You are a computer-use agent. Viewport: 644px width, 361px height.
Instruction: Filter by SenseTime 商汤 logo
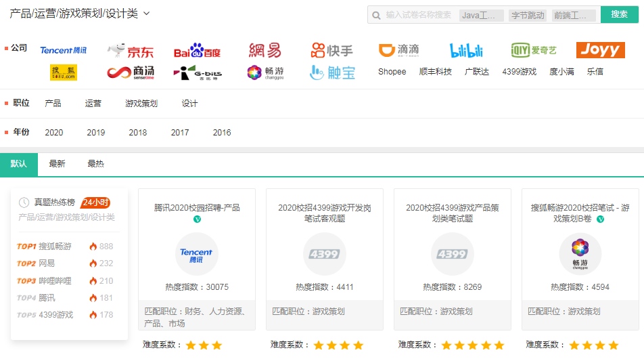(131, 72)
